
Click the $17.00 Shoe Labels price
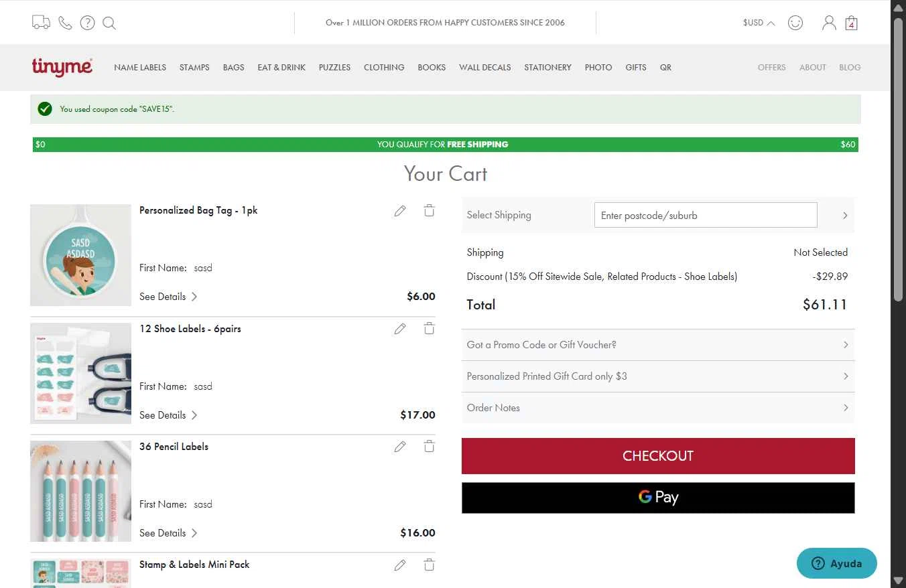tap(417, 415)
